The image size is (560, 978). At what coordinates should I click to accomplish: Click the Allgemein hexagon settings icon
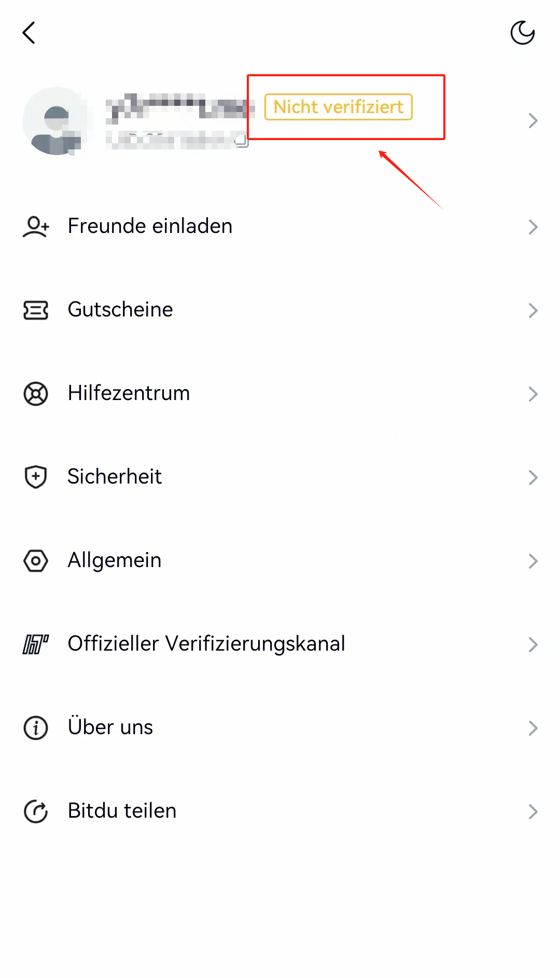pyautogui.click(x=36, y=561)
